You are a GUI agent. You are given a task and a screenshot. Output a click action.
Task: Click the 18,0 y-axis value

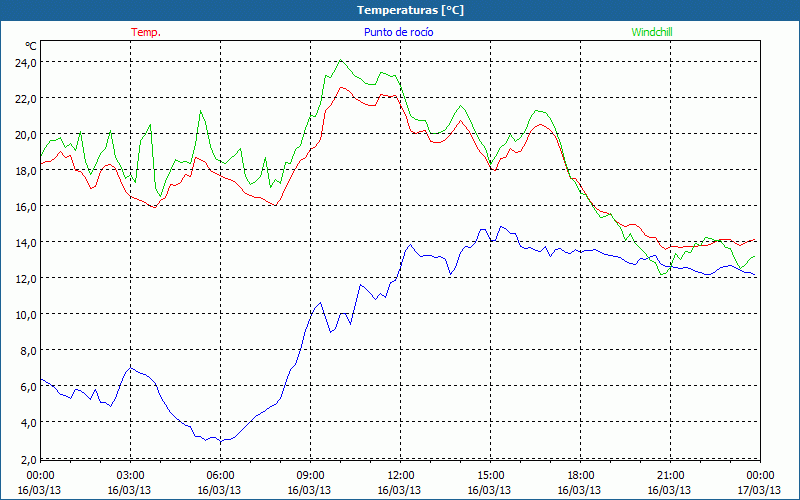(x=27, y=170)
